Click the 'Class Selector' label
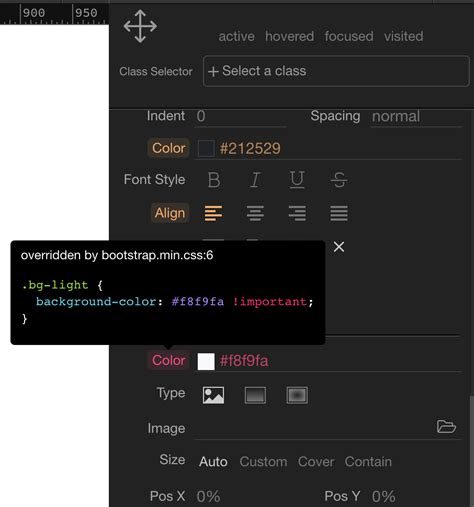Viewport: 474px width, 507px height. coord(156,71)
